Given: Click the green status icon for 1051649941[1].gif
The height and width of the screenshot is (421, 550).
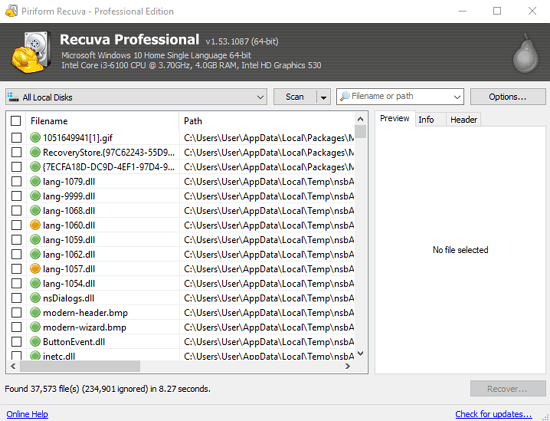Looking at the screenshot, I should point(35,138).
